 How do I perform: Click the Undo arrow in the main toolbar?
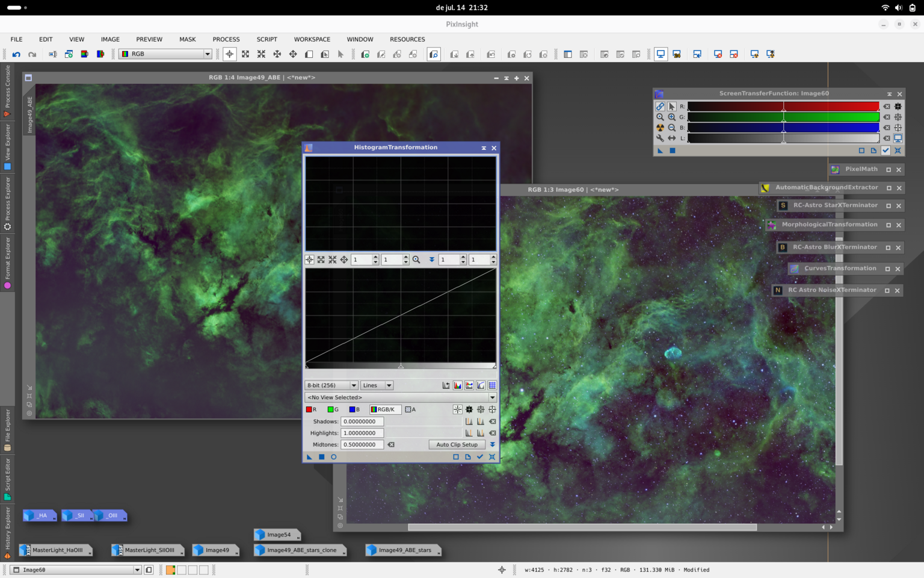click(16, 54)
